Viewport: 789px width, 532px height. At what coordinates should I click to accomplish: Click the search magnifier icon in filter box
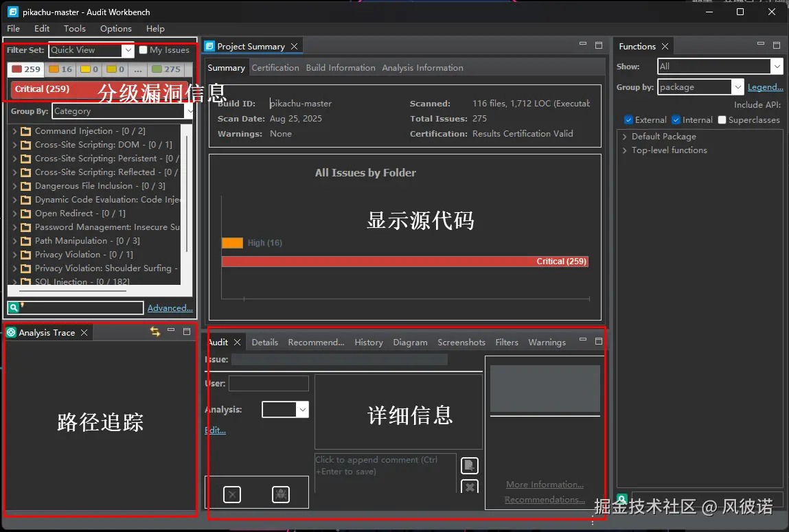[14, 308]
